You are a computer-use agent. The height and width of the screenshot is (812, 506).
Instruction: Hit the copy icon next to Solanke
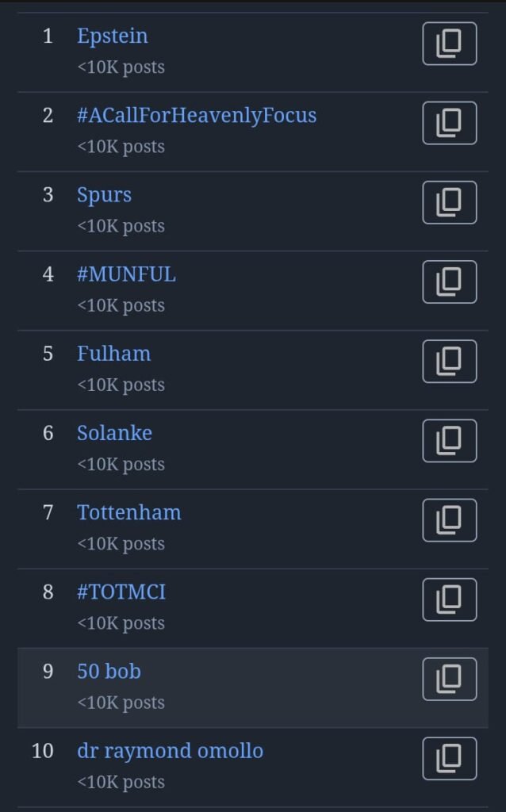pyautogui.click(x=449, y=441)
